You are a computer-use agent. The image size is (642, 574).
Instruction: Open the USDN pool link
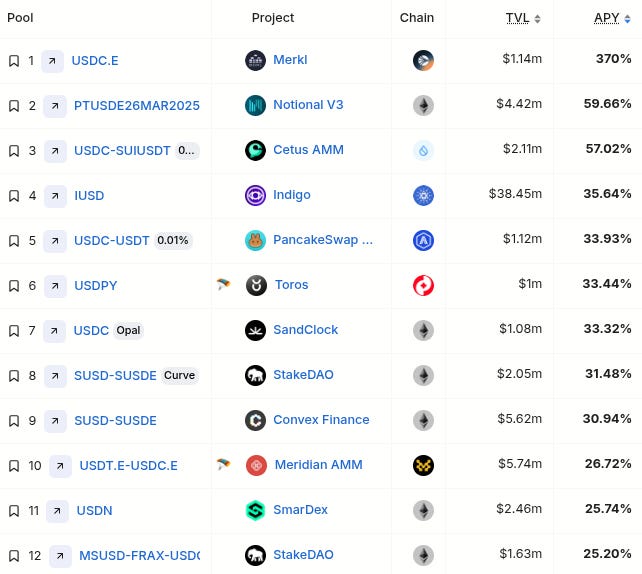click(x=95, y=511)
